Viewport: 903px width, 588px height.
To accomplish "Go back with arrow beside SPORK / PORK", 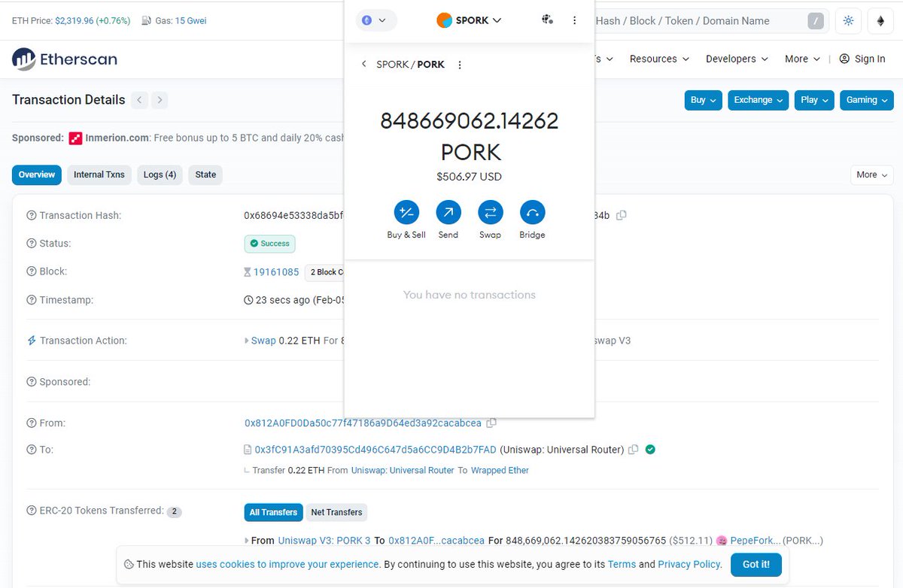I will (364, 65).
